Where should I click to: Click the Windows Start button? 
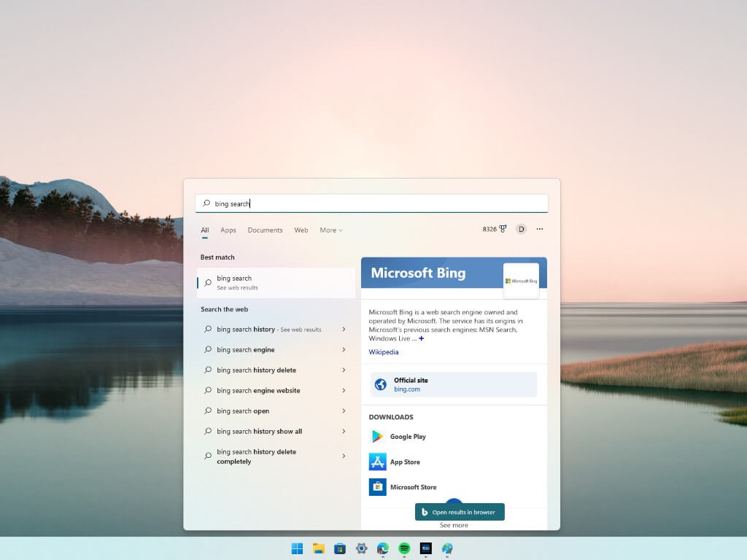298,548
